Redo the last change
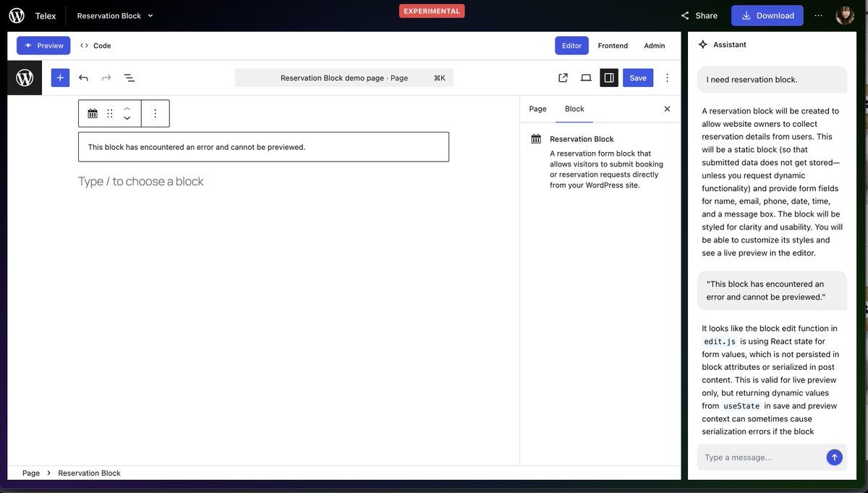 tap(106, 77)
